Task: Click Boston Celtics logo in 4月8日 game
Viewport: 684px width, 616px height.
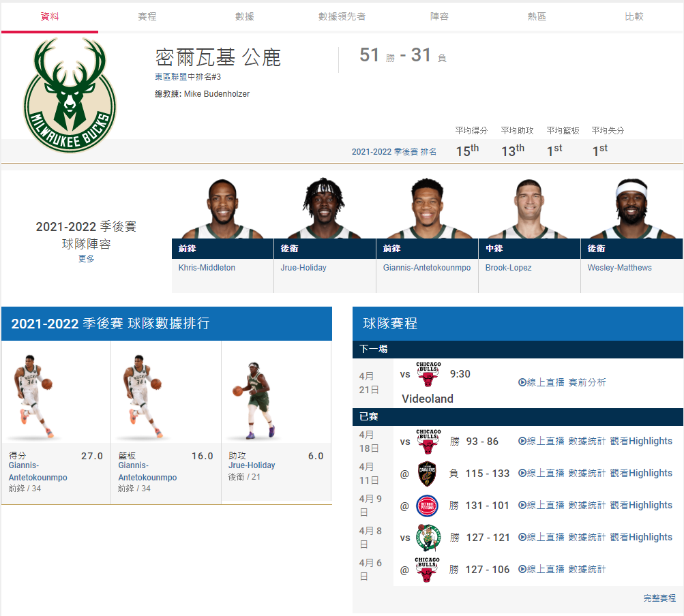Action: (428, 538)
